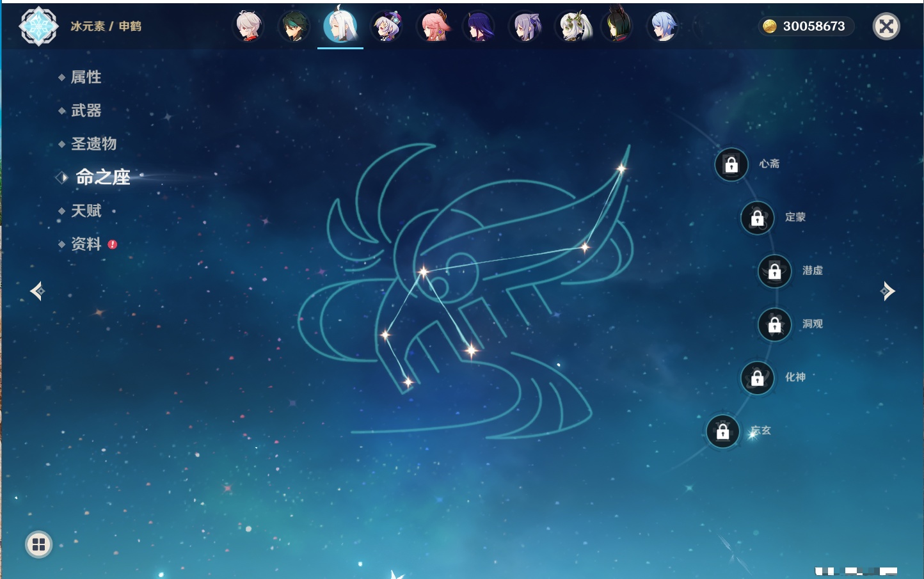Select Raiden Shogun's avatar

point(479,26)
